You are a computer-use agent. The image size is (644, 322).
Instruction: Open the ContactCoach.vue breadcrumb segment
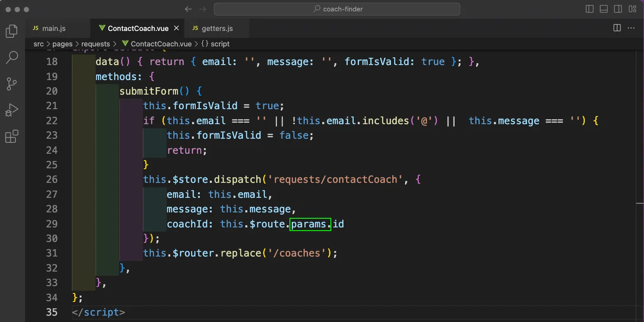click(x=157, y=44)
